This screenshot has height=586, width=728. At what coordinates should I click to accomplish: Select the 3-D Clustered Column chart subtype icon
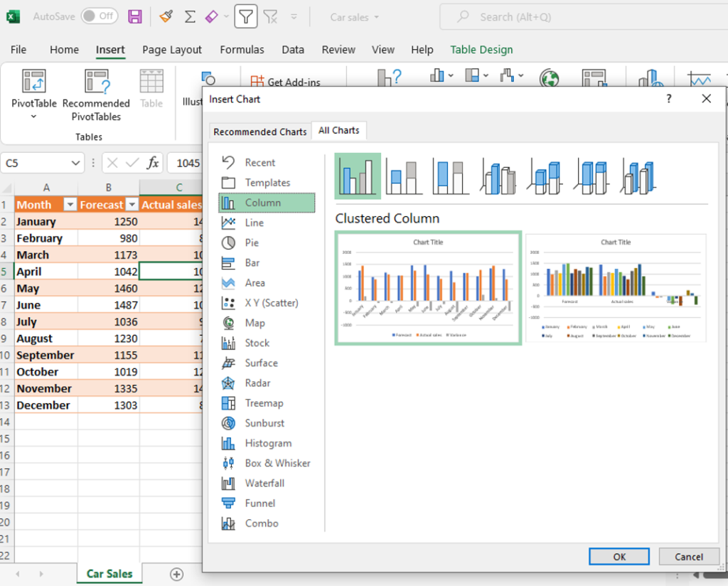498,176
